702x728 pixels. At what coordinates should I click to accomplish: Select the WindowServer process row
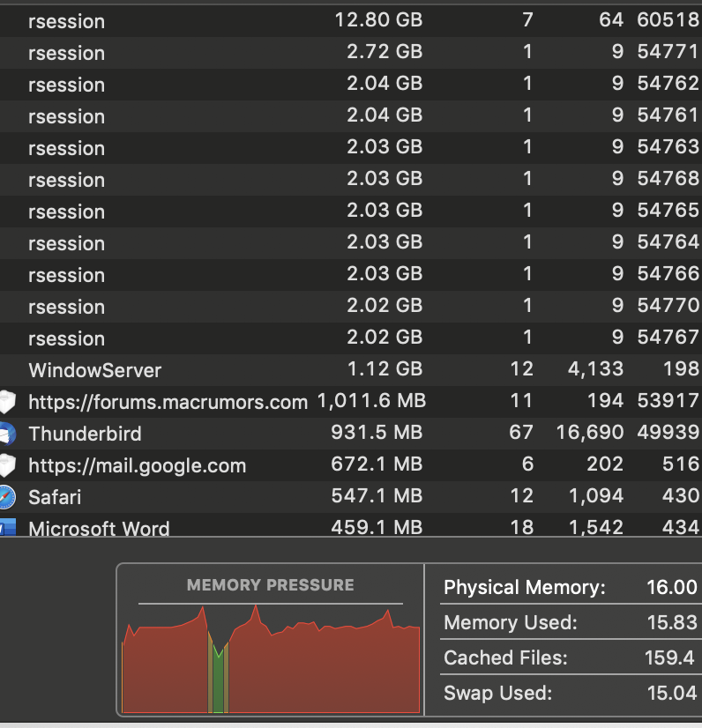[351, 370]
